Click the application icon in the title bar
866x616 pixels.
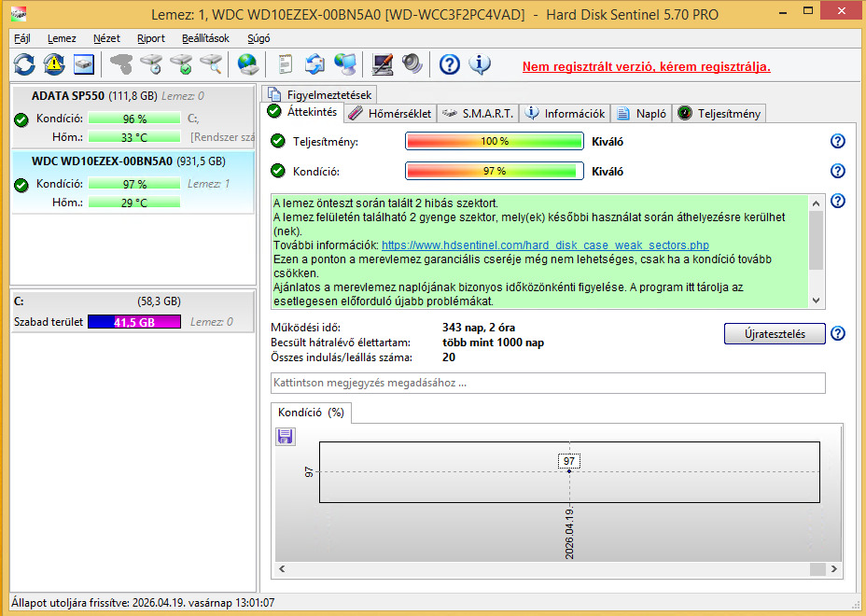19,13
